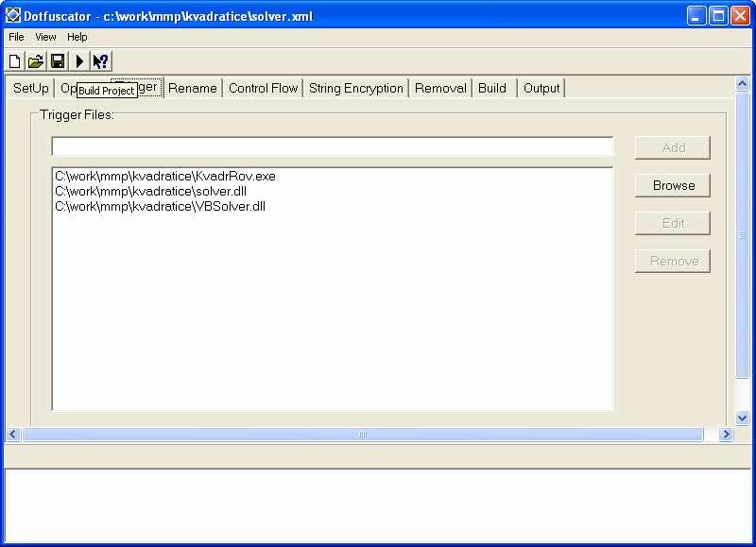Switch to the Control Flow tab
The height and width of the screenshot is (547, 756).
263,88
